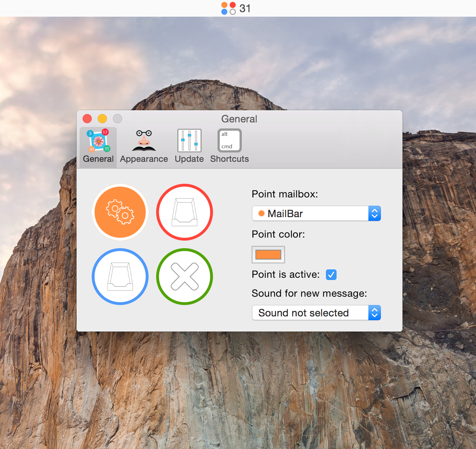Switch to the Appearance pane icon

tap(144, 146)
